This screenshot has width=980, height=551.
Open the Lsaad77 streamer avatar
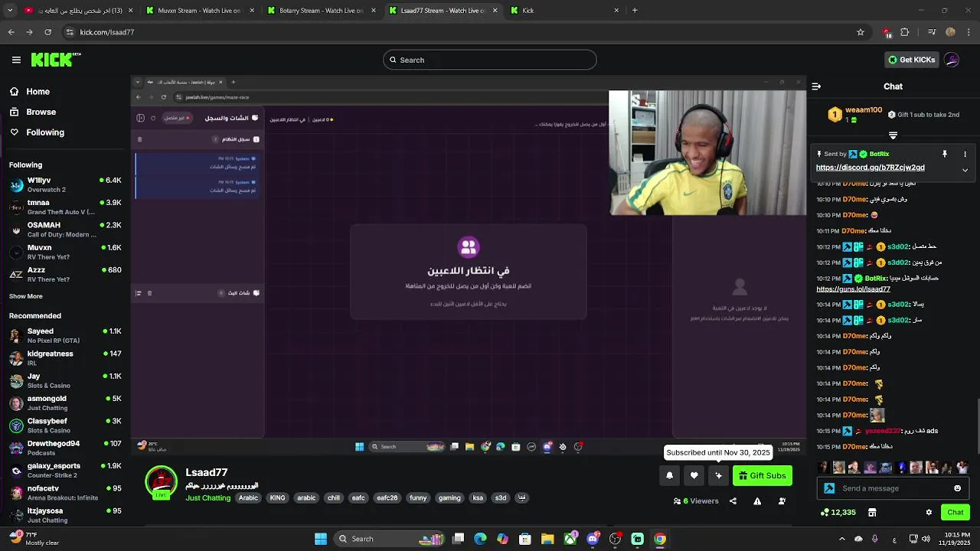(162, 482)
